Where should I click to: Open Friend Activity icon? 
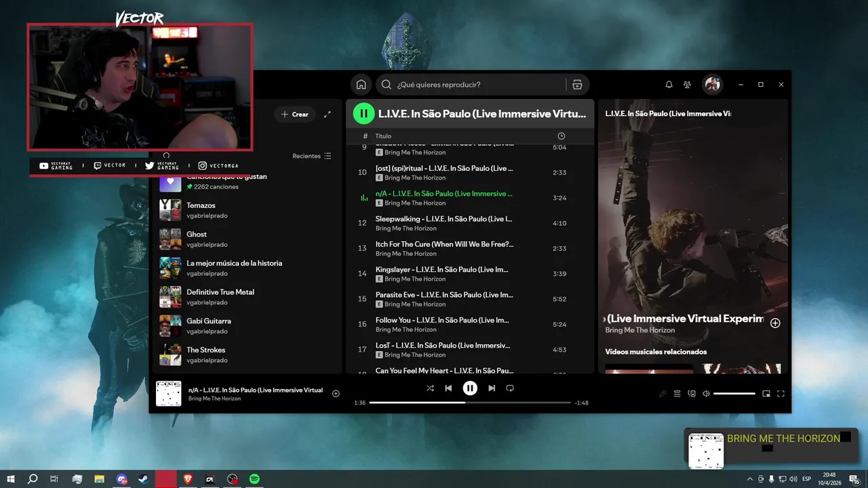tap(687, 85)
